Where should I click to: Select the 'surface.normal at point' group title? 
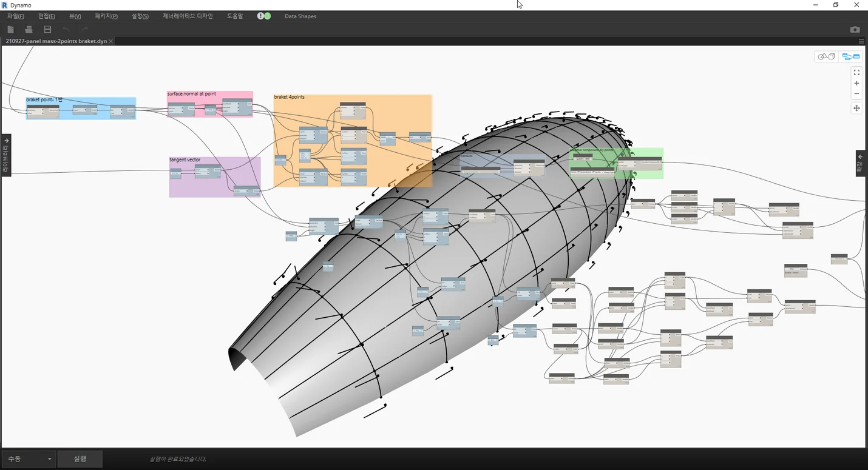(x=192, y=94)
